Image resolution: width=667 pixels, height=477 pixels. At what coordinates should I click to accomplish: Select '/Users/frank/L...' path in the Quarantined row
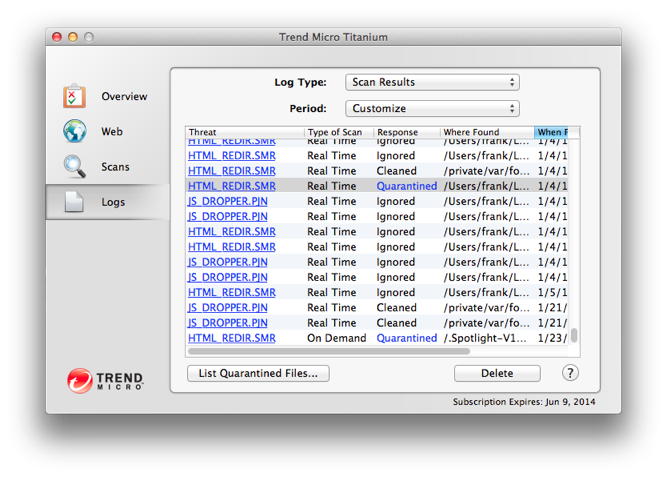tap(487, 186)
